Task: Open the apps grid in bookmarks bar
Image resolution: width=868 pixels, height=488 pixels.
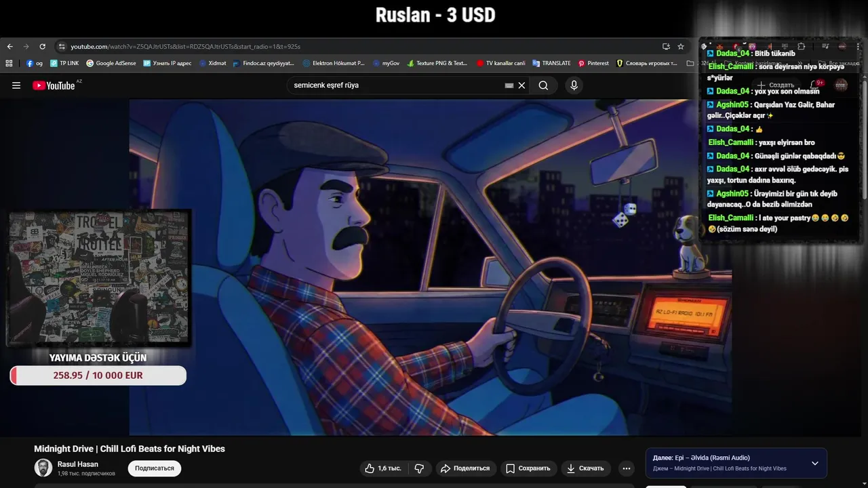Action: point(9,63)
